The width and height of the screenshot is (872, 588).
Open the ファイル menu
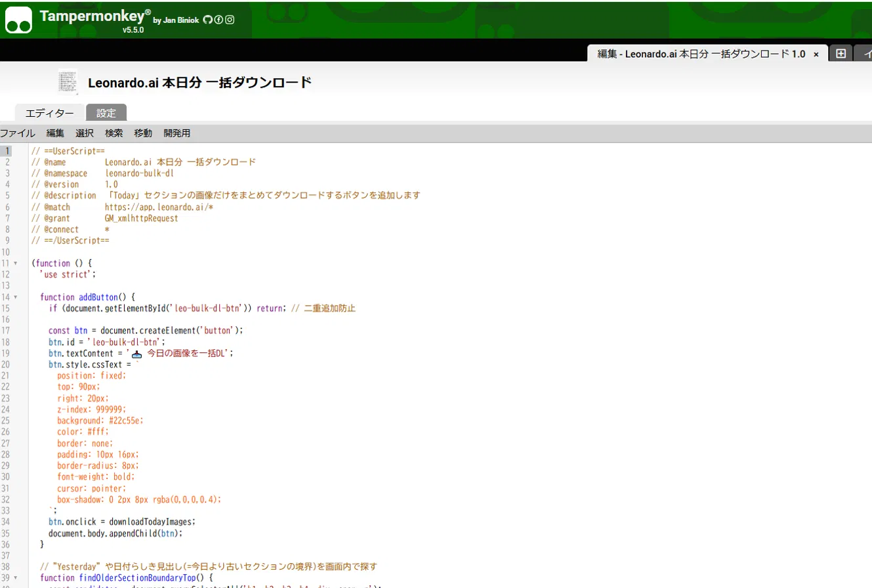coord(18,133)
